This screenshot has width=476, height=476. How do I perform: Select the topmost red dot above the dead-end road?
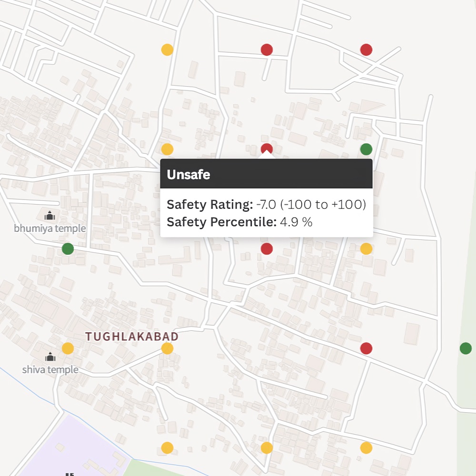point(267,50)
